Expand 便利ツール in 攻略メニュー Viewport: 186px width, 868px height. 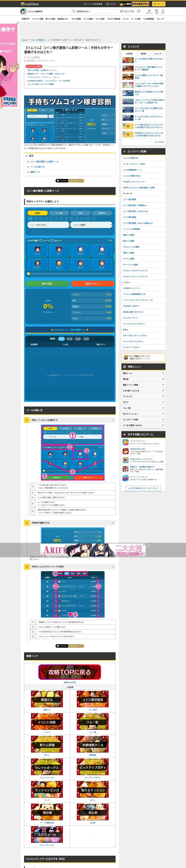click(x=143, y=373)
